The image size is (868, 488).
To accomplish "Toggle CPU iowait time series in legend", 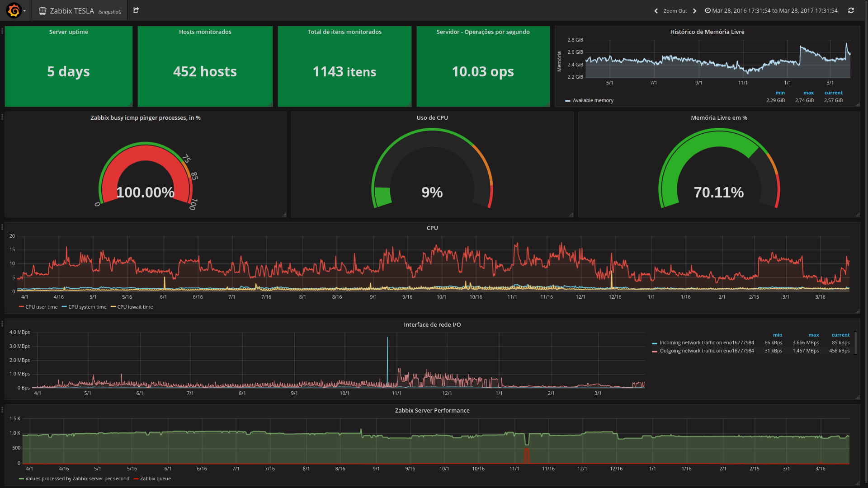I will pyautogui.click(x=135, y=307).
